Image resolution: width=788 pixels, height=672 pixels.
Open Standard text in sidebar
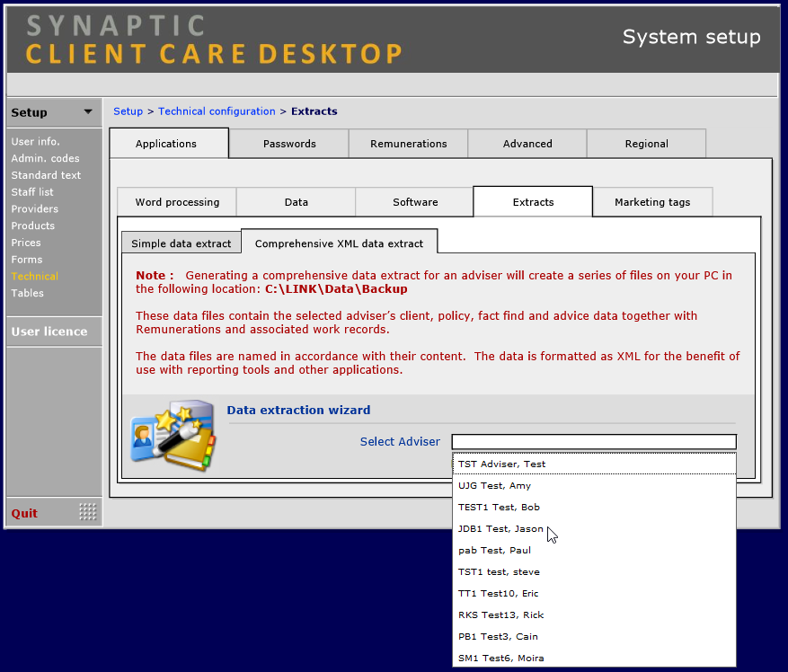tap(46, 175)
